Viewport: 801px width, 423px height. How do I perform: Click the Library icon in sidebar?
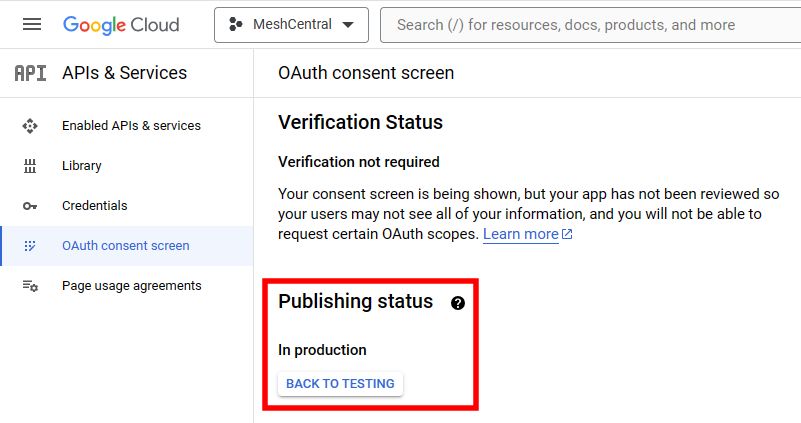[30, 166]
